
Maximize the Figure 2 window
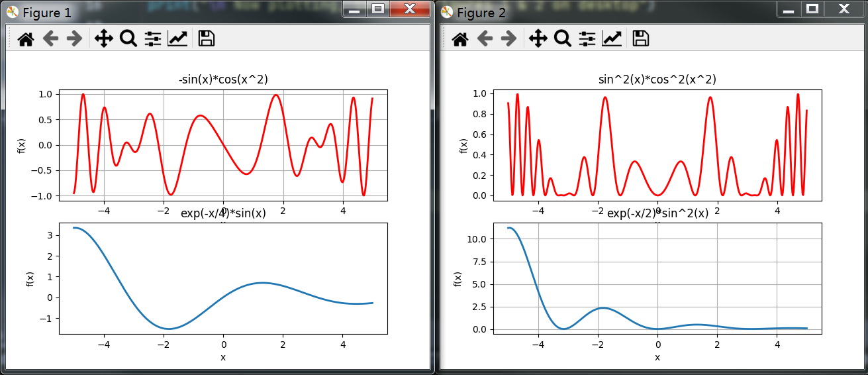pos(812,9)
